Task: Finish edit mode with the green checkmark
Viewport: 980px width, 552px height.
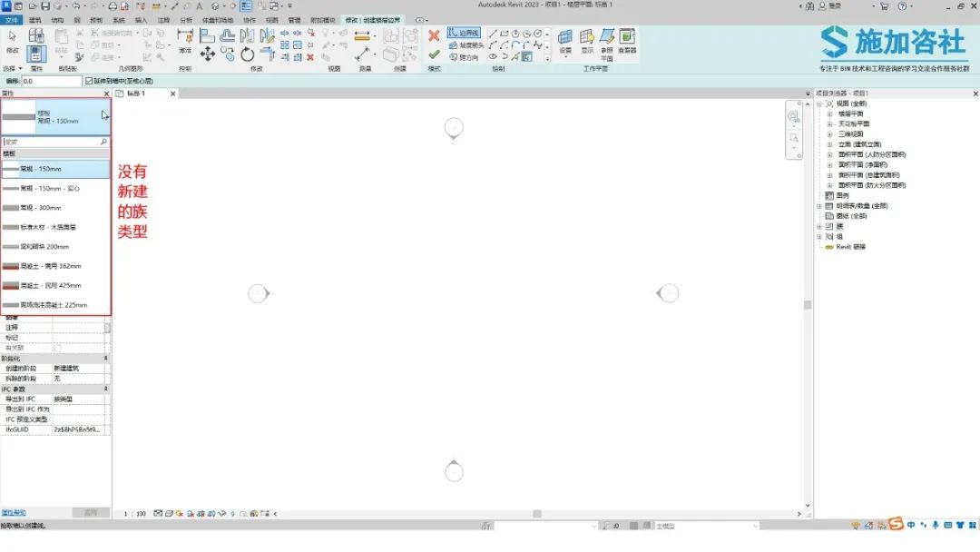Action: pos(434,55)
